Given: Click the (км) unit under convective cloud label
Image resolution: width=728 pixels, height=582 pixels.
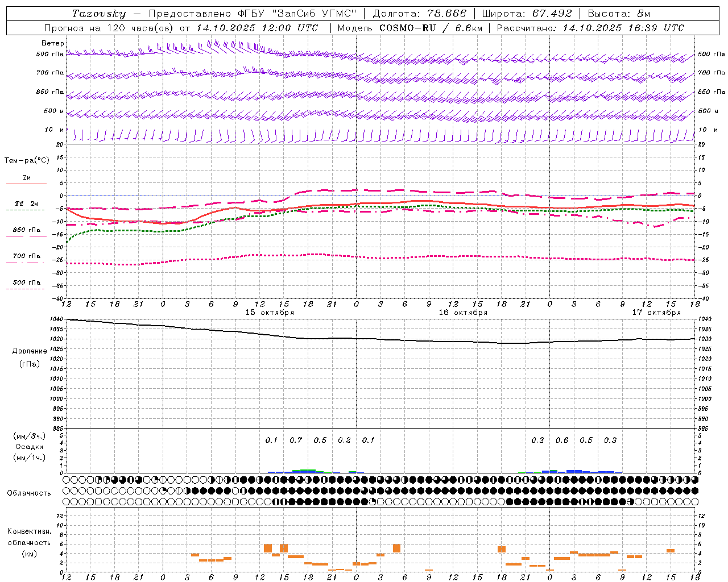Looking at the screenshot, I should click(30, 554).
